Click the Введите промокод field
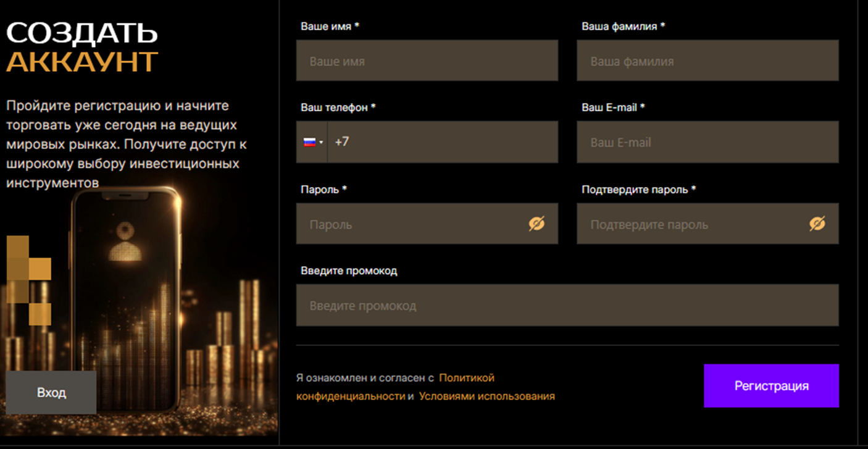This screenshot has height=449, width=868. pyautogui.click(x=567, y=305)
